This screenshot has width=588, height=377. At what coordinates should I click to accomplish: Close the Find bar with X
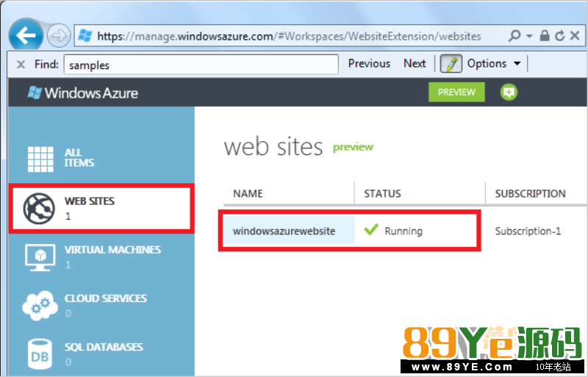(x=21, y=64)
